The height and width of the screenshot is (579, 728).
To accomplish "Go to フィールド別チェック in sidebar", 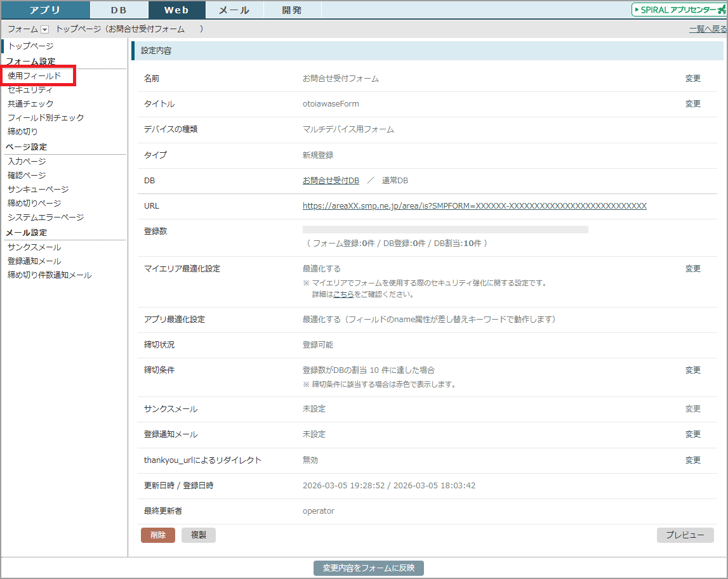I will 46,117.
